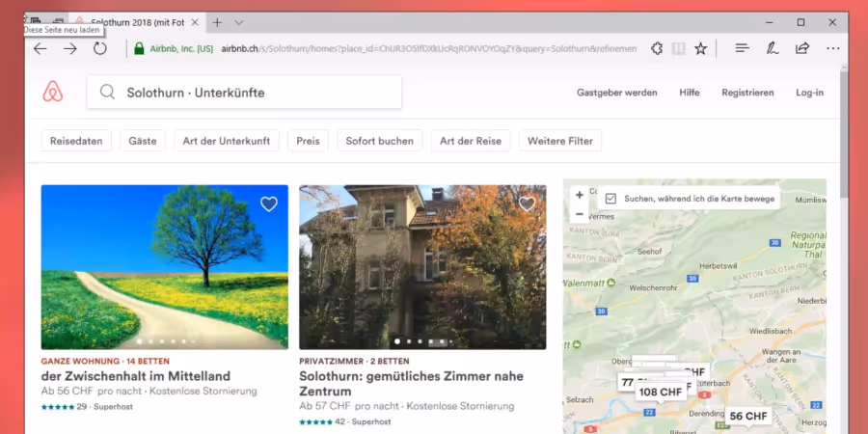Click the Log-in link
This screenshot has width=868, height=434.
click(x=809, y=93)
